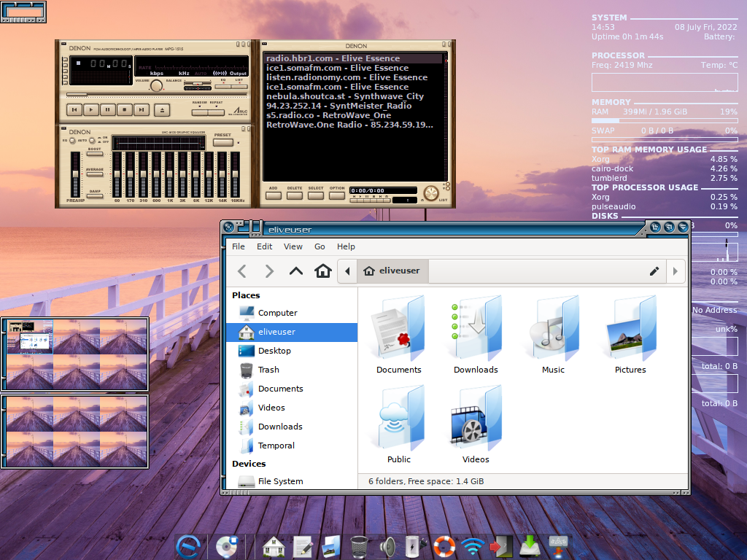Image resolution: width=747 pixels, height=560 pixels.
Task: Open the equalizer PRESET menu
Action: click(x=223, y=142)
